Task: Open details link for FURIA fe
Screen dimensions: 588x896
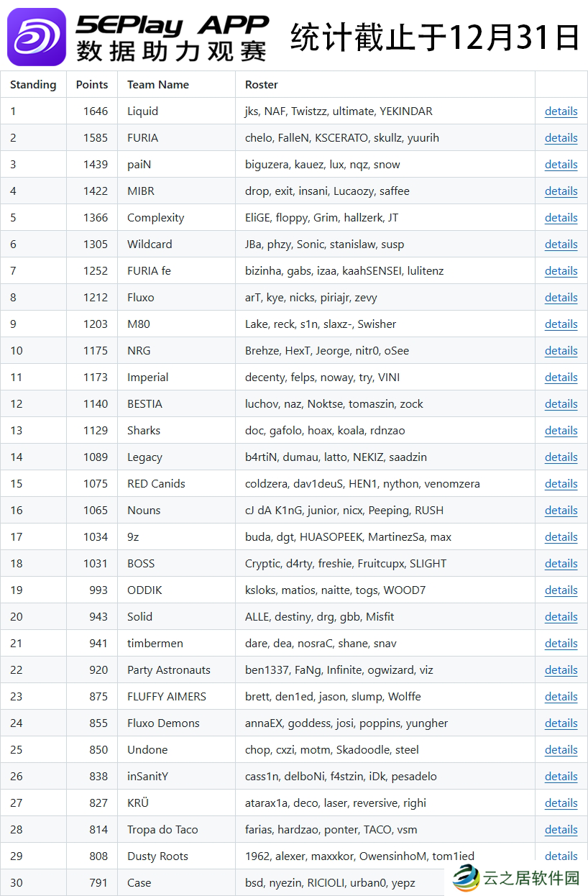Action: (561, 271)
